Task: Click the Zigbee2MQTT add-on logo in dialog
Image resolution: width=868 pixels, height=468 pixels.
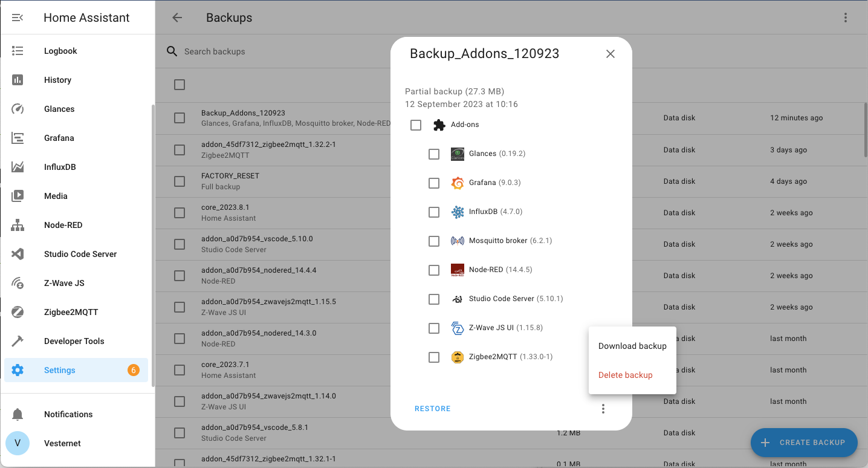Action: pos(458,357)
